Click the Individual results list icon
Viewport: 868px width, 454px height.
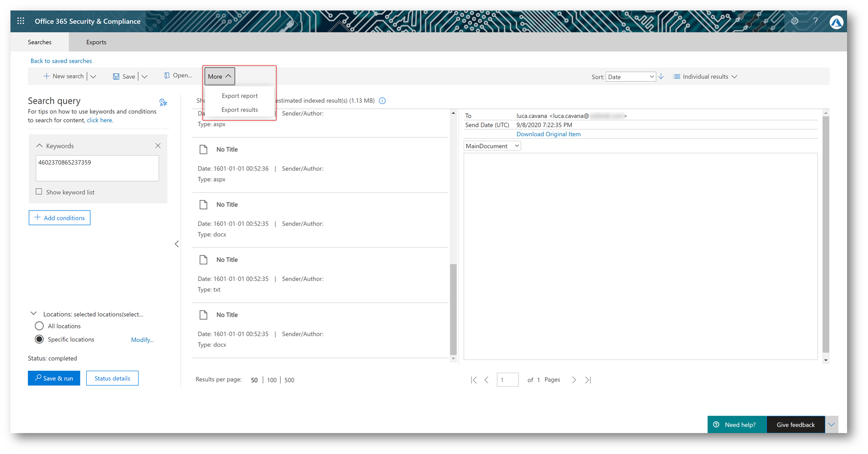677,76
